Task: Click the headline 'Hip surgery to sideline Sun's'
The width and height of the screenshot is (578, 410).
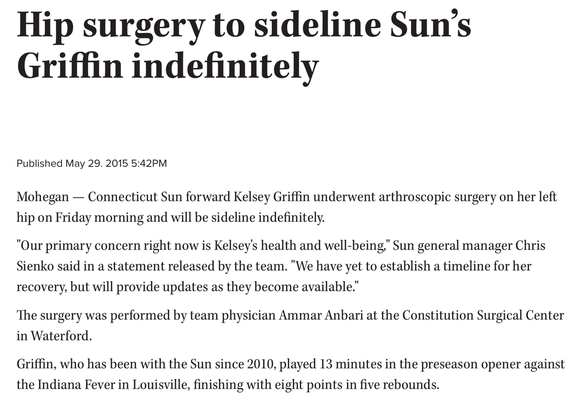Action: 244,27
